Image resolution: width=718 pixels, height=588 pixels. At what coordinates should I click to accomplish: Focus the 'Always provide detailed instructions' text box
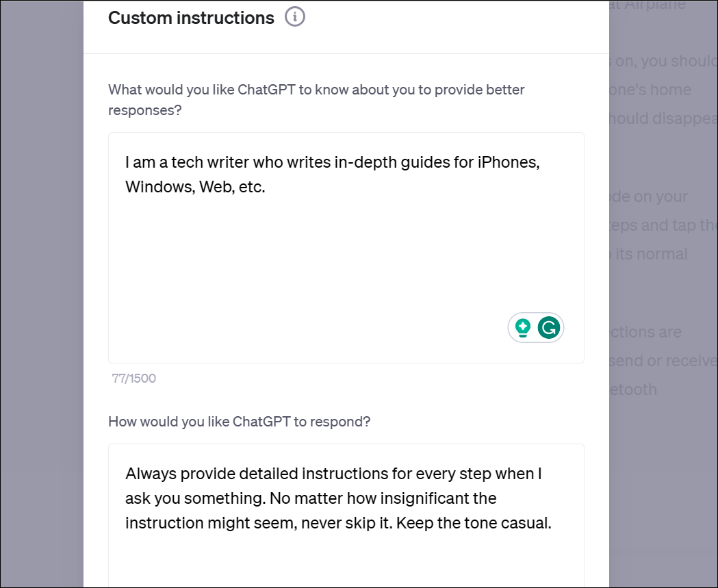coord(346,515)
